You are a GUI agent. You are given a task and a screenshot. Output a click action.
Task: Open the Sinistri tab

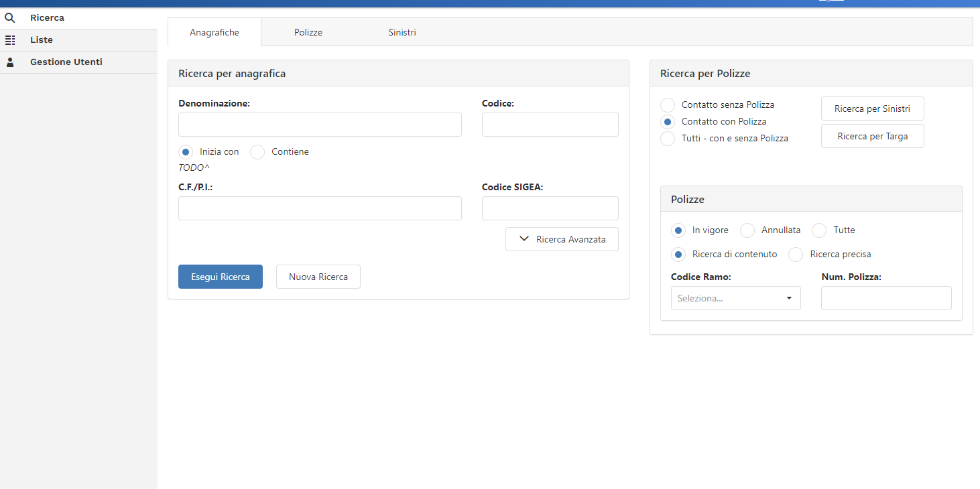(402, 32)
